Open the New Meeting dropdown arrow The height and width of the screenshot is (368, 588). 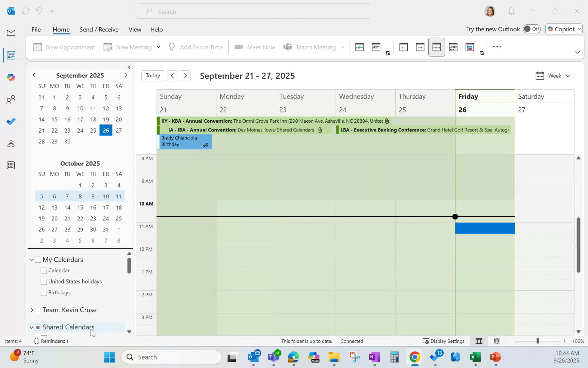(158, 47)
